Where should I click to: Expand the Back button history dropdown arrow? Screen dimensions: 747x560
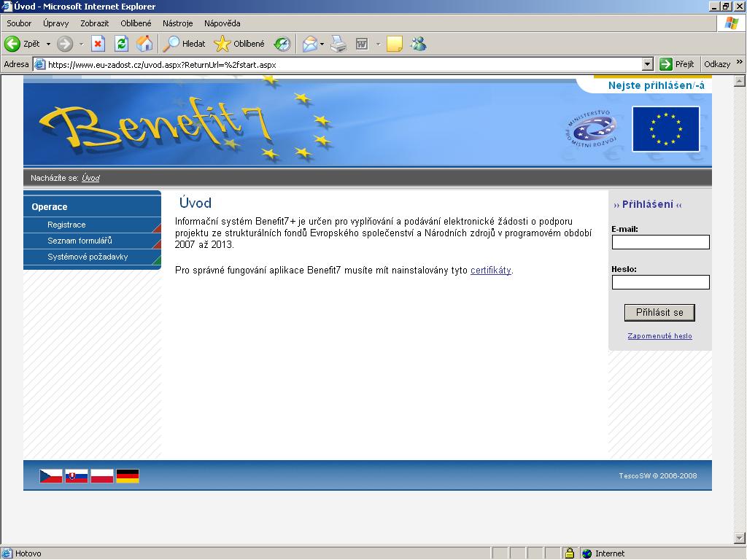click(48, 44)
